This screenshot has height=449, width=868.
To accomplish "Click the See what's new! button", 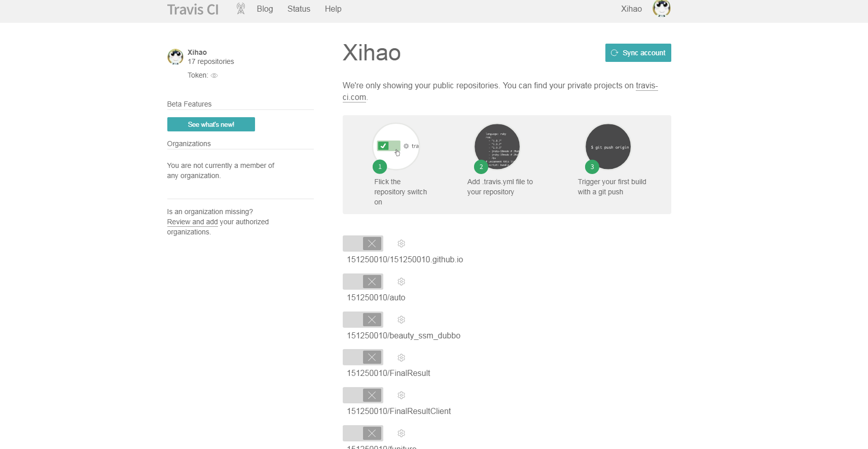I will pos(211,124).
